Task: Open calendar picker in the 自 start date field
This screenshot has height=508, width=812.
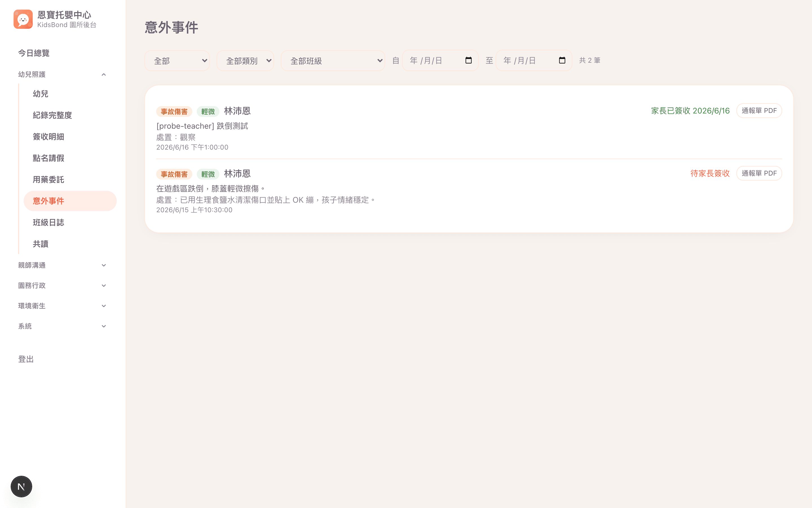Action: 468,60
